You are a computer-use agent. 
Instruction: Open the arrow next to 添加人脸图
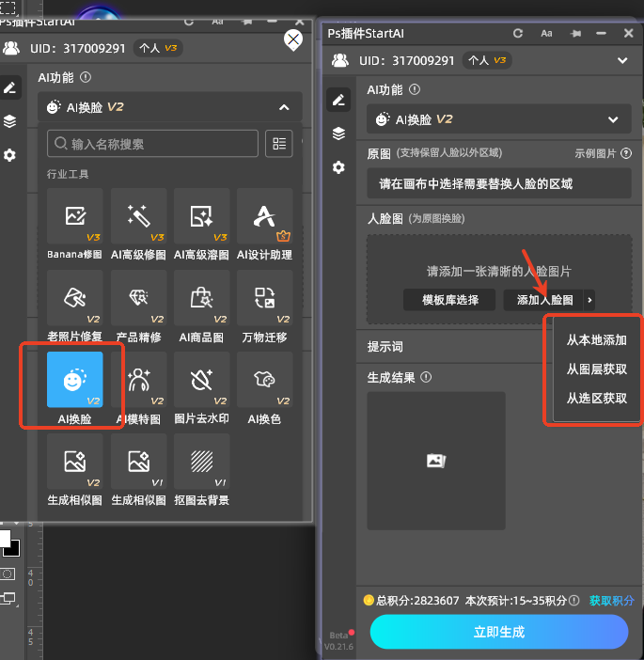click(589, 300)
